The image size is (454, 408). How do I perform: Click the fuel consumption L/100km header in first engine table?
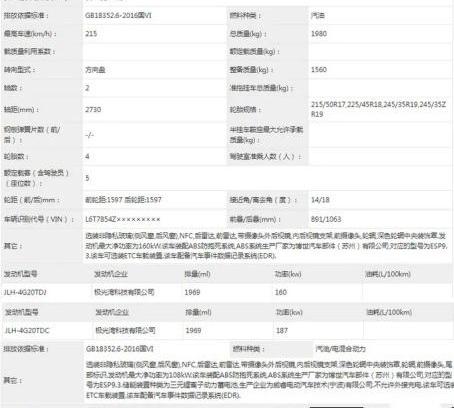[x=388, y=274]
